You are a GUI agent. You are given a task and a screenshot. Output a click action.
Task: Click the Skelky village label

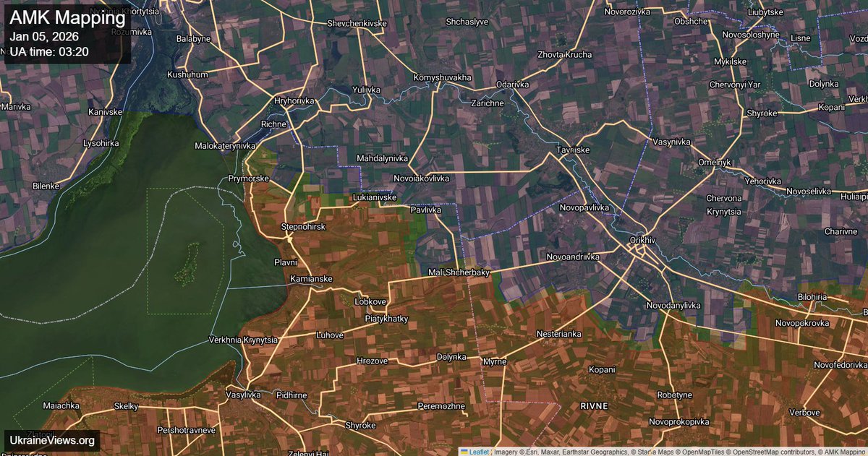(126, 406)
